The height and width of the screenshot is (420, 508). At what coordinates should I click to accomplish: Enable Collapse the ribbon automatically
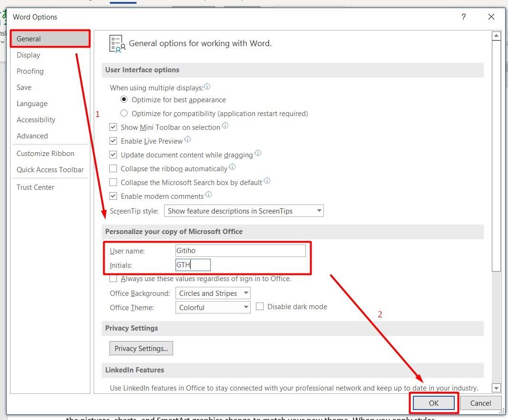[113, 168]
